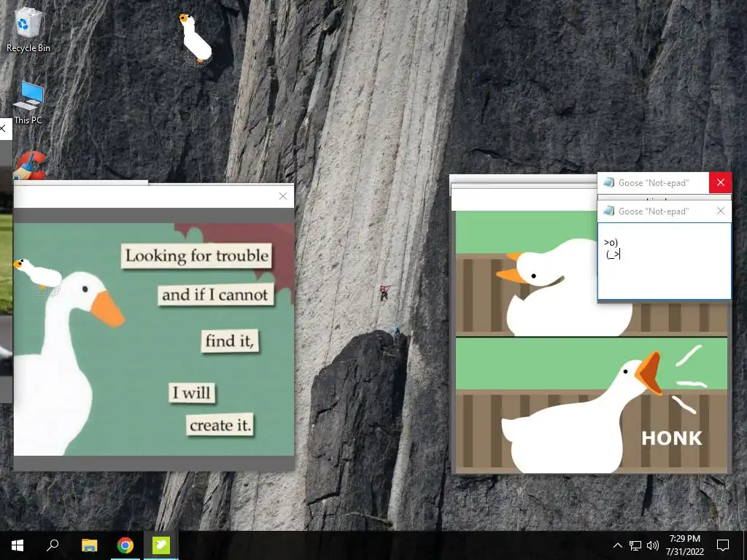Click into the Not-epad text area
The height and width of the screenshot is (560, 747).
[x=664, y=261]
